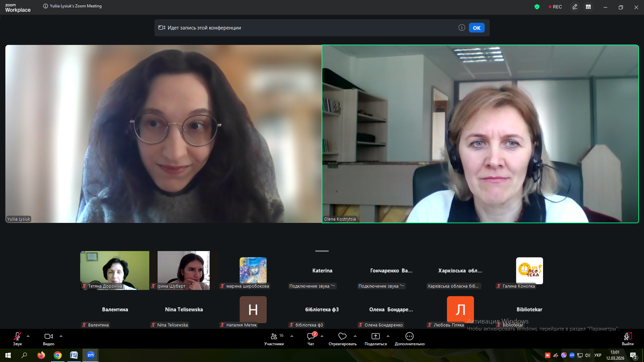
Task: Open the Participants panel icon
Action: click(274, 336)
